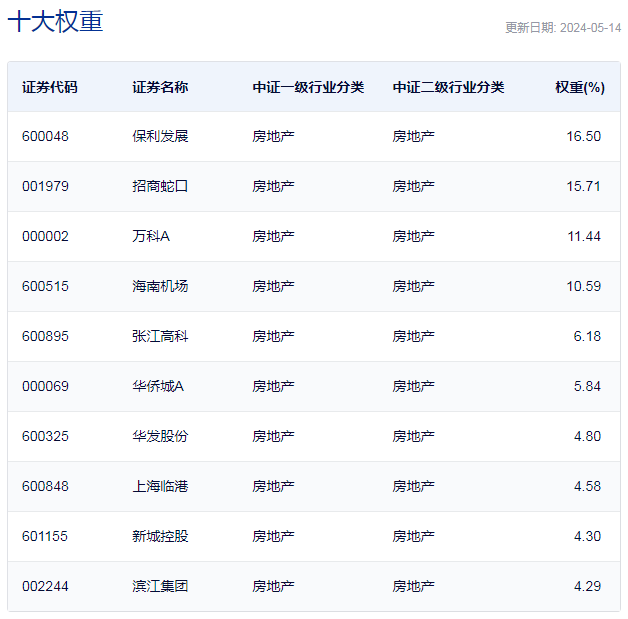Click weight value 15.71

[x=584, y=186]
